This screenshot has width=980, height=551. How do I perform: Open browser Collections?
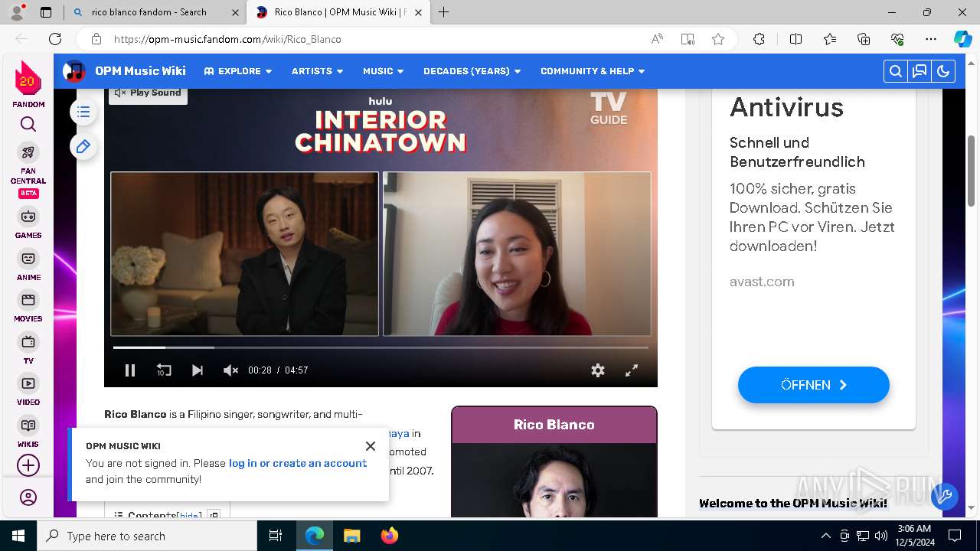point(864,39)
